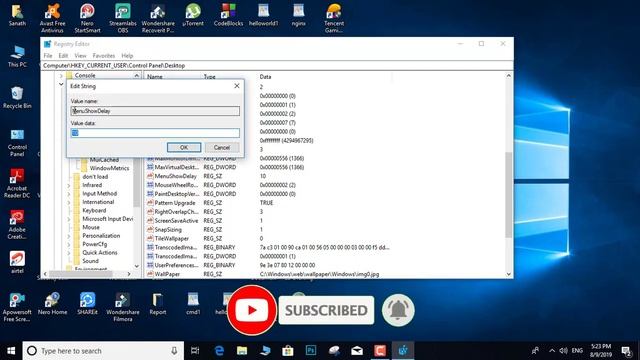Screen dimensions: 640x360
Task: Open the Sanath folder on the desktop
Action: click(x=17, y=15)
